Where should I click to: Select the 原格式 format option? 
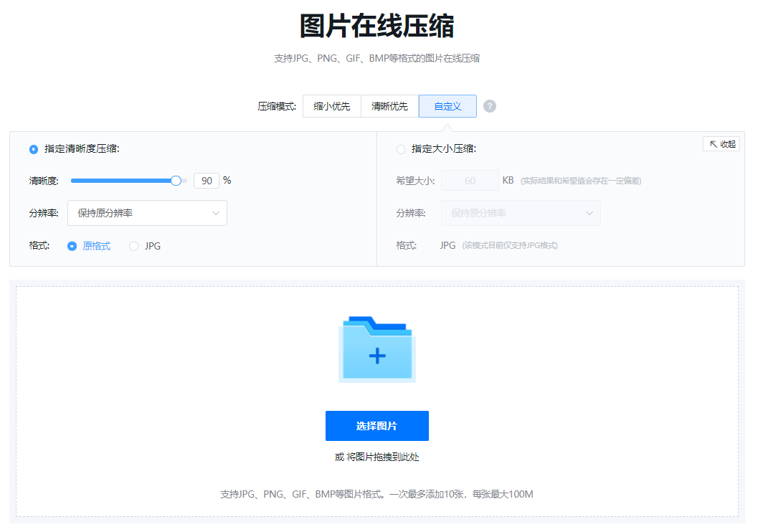click(72, 246)
